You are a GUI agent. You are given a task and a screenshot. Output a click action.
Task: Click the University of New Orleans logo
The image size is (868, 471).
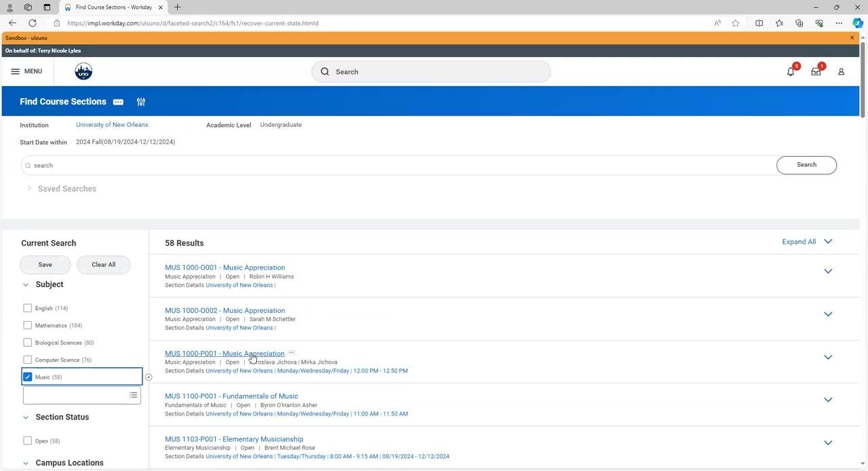tap(83, 71)
